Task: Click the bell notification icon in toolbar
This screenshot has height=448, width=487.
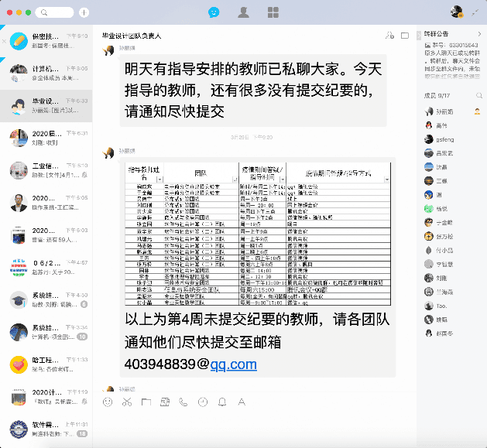Action: tap(222, 402)
